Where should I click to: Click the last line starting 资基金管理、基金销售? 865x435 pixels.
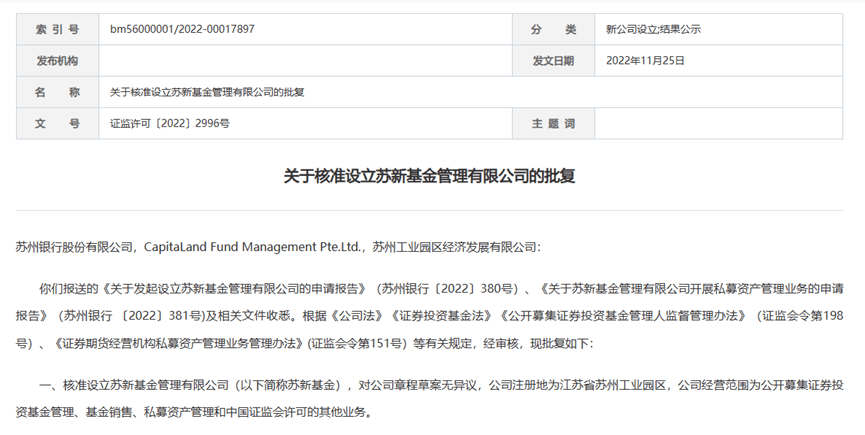[194, 412]
